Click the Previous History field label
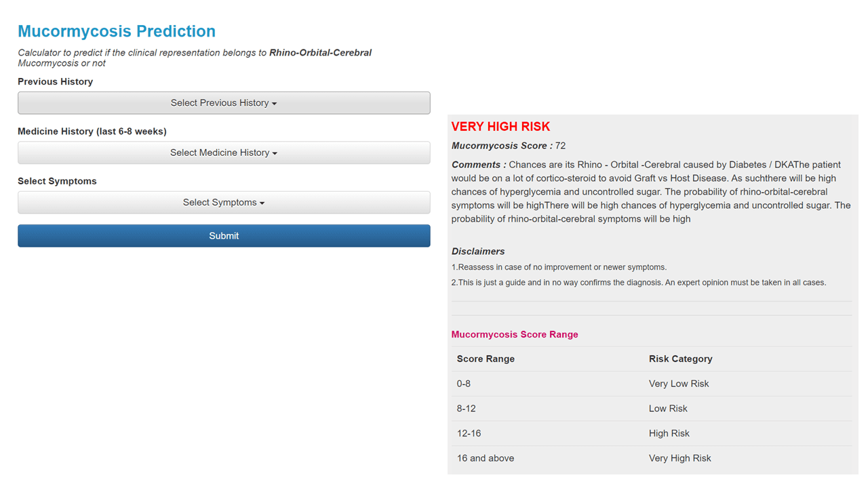 tap(56, 81)
